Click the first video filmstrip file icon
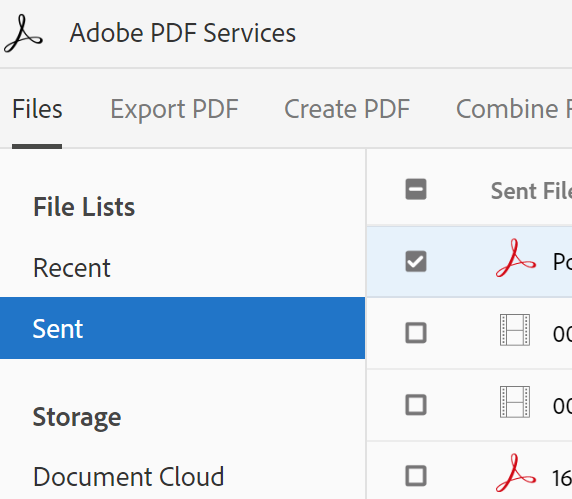 tap(515, 330)
